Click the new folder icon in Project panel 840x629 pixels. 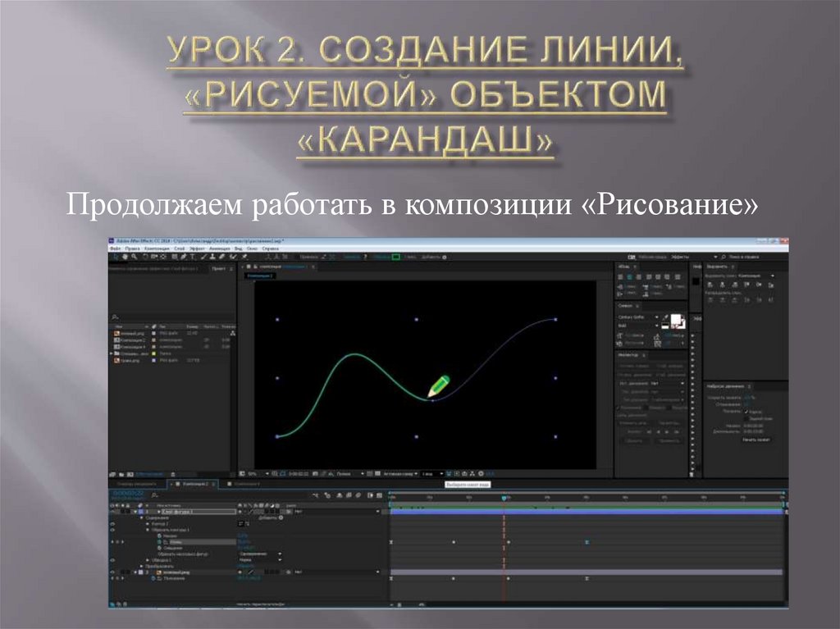point(121,475)
